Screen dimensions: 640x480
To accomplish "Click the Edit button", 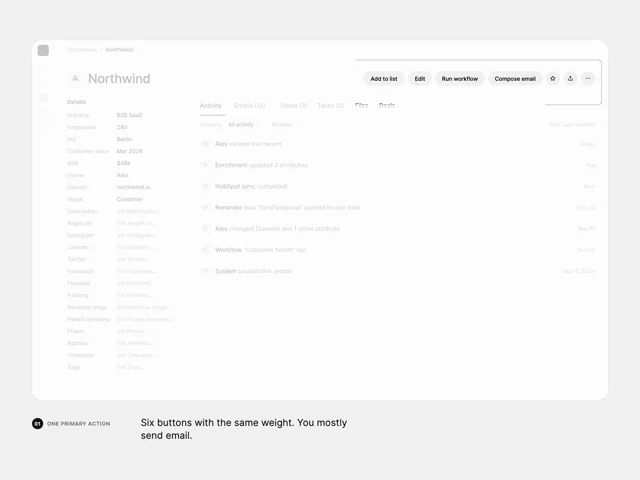I will tap(420, 78).
